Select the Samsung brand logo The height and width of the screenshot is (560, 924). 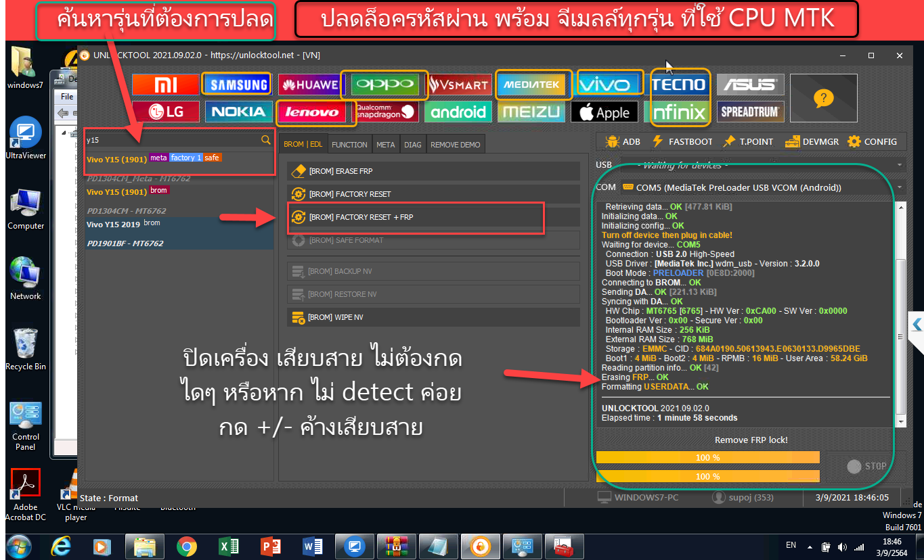(x=238, y=85)
